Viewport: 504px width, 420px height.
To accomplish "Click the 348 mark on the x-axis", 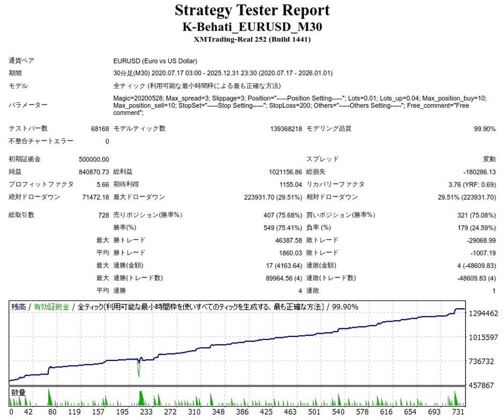I will point(219,412).
